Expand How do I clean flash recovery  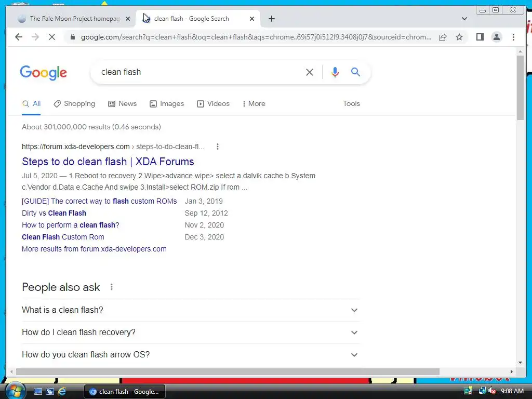[x=190, y=332]
